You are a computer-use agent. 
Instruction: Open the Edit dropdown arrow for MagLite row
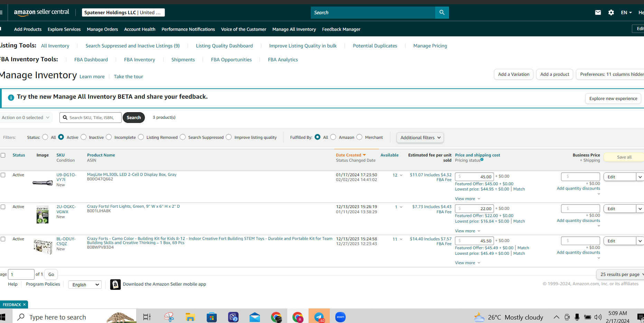(x=640, y=177)
